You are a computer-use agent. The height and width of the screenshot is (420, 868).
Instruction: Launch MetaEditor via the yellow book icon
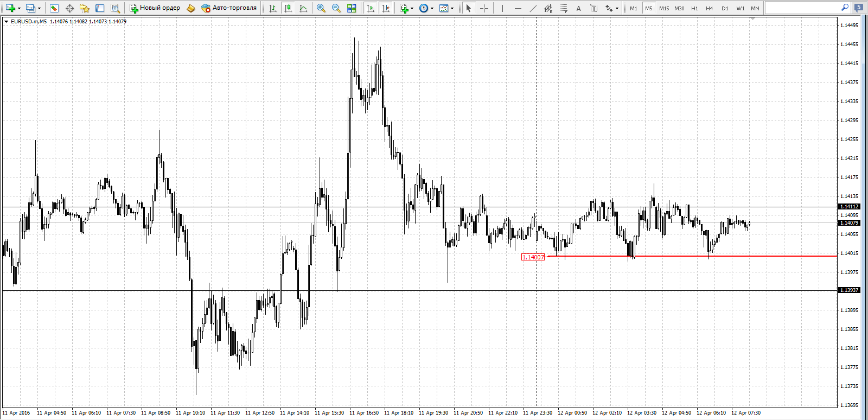pos(191,8)
